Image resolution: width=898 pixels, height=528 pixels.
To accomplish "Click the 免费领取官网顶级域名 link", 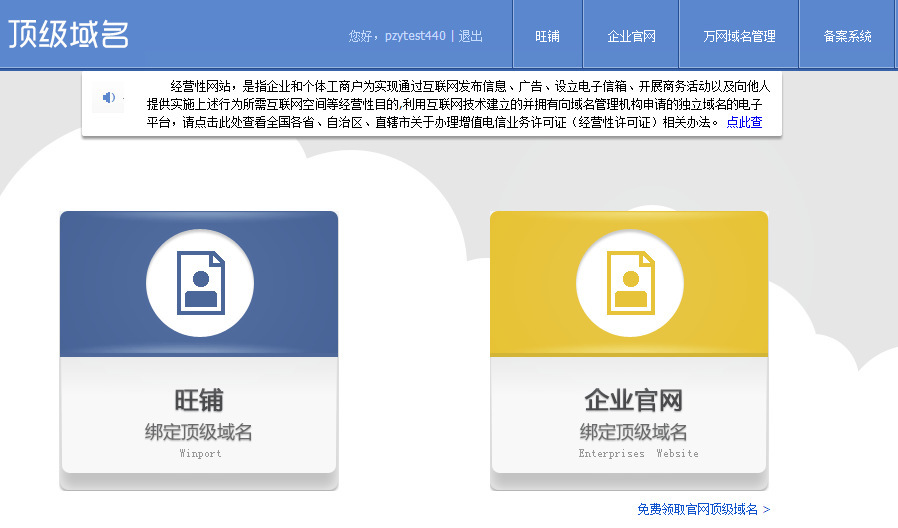I will [x=703, y=509].
